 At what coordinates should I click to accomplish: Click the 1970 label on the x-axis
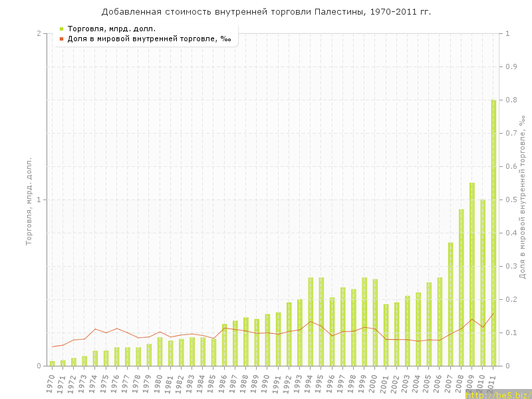tap(51, 382)
